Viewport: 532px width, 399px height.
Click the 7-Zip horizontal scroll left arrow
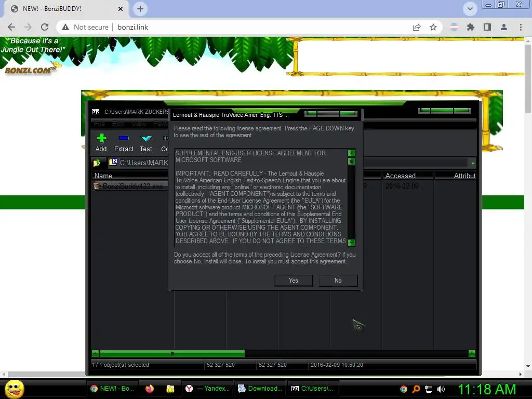[x=96, y=353]
